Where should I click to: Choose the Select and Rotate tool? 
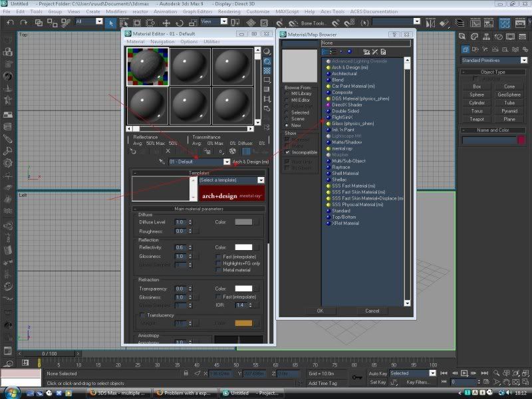click(180, 23)
